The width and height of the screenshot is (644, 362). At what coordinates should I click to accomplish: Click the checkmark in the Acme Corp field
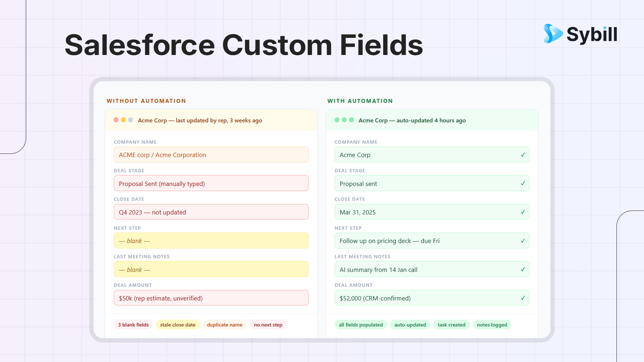(523, 155)
